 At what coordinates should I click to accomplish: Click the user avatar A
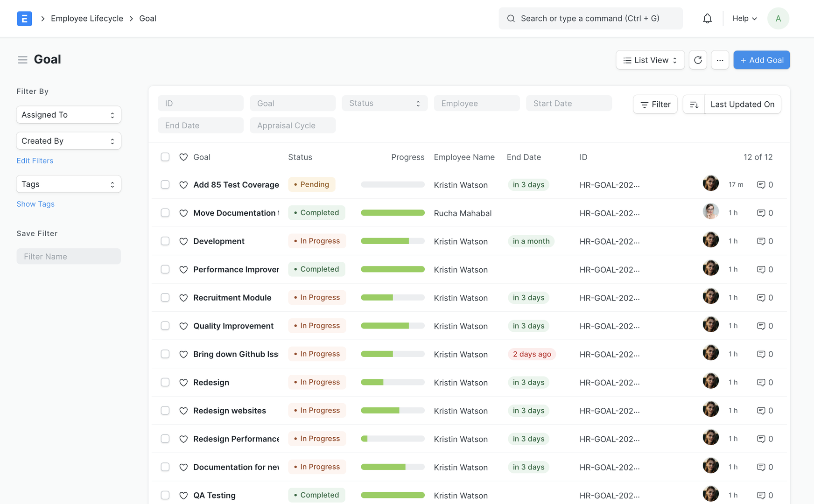[778, 19]
